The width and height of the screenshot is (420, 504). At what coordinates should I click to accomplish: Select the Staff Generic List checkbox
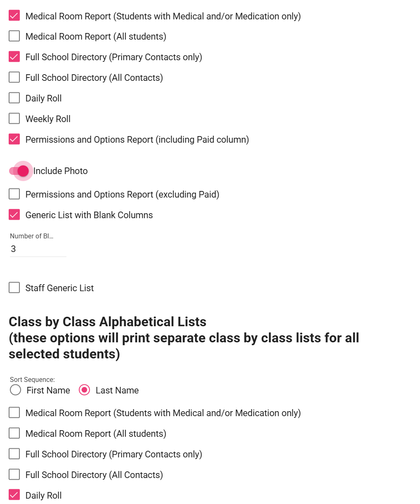pyautogui.click(x=14, y=288)
